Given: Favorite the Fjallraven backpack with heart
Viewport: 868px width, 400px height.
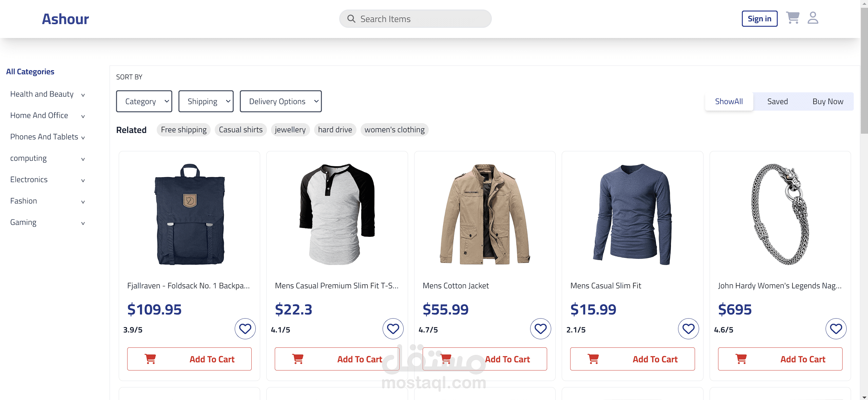Looking at the screenshot, I should [245, 328].
